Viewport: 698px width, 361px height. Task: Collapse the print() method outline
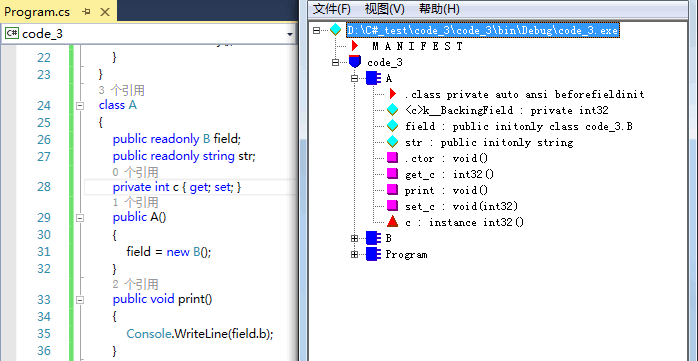(x=80, y=300)
